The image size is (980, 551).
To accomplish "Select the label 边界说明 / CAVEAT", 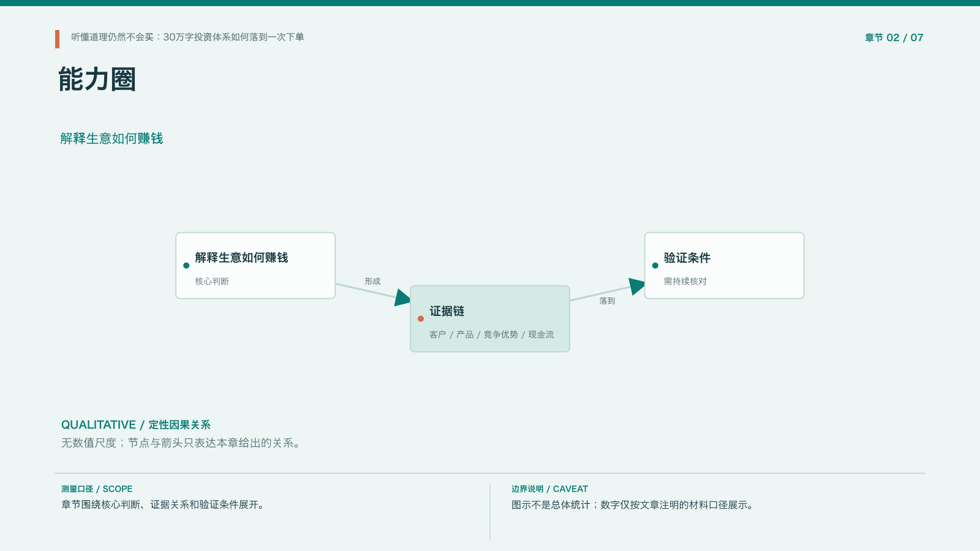I will [x=549, y=489].
